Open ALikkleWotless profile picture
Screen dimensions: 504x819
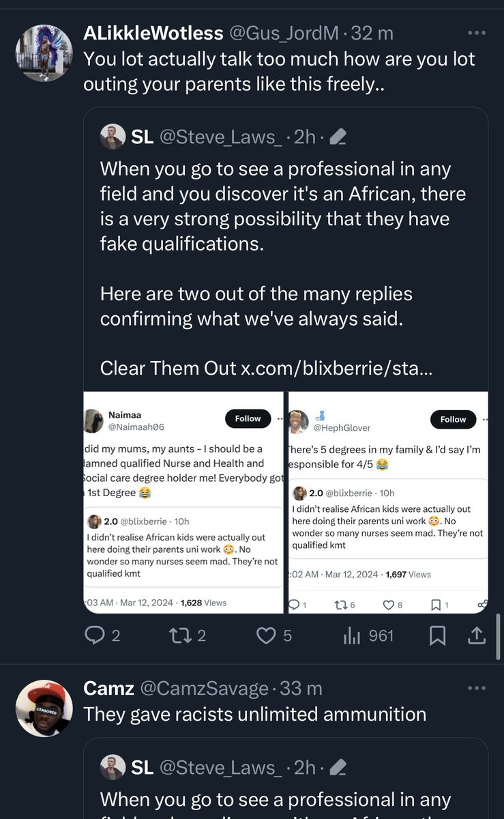pos(44,53)
